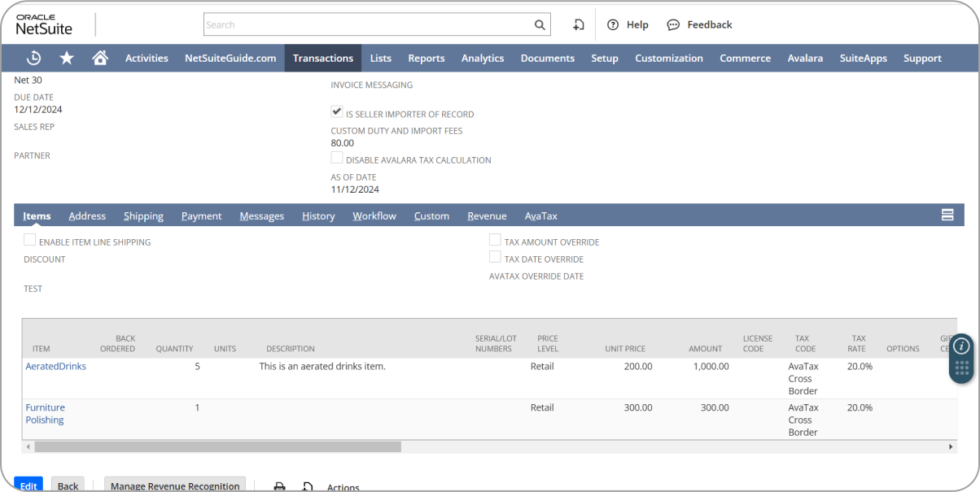Open recent records with the clock icon

(33, 58)
